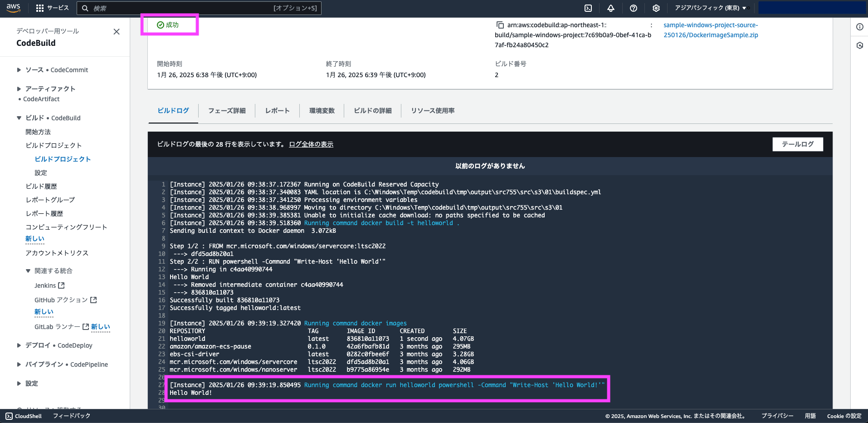The width and height of the screenshot is (868, 423).
Task: Launch CloudShell from top bar icon
Action: coord(588,8)
